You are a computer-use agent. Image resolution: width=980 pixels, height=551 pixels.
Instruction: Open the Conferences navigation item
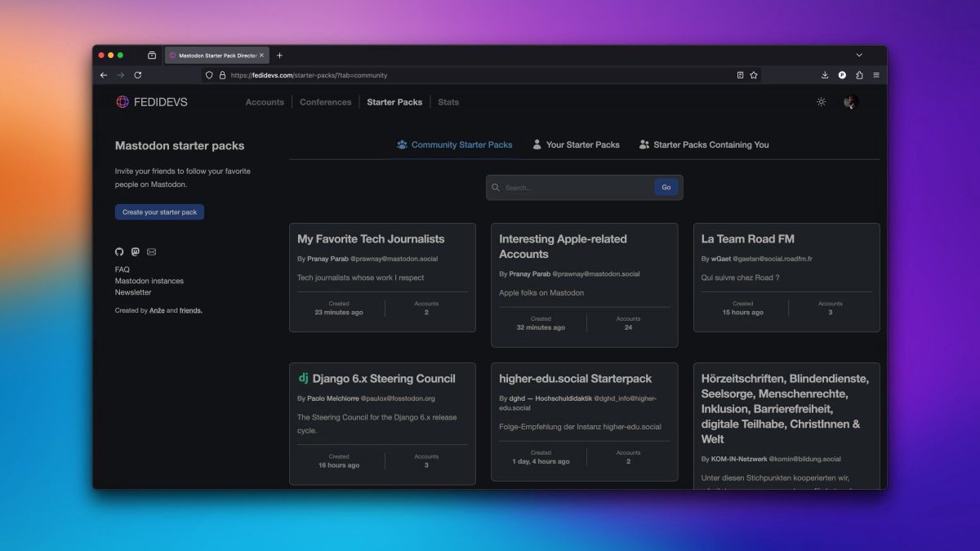[325, 102]
